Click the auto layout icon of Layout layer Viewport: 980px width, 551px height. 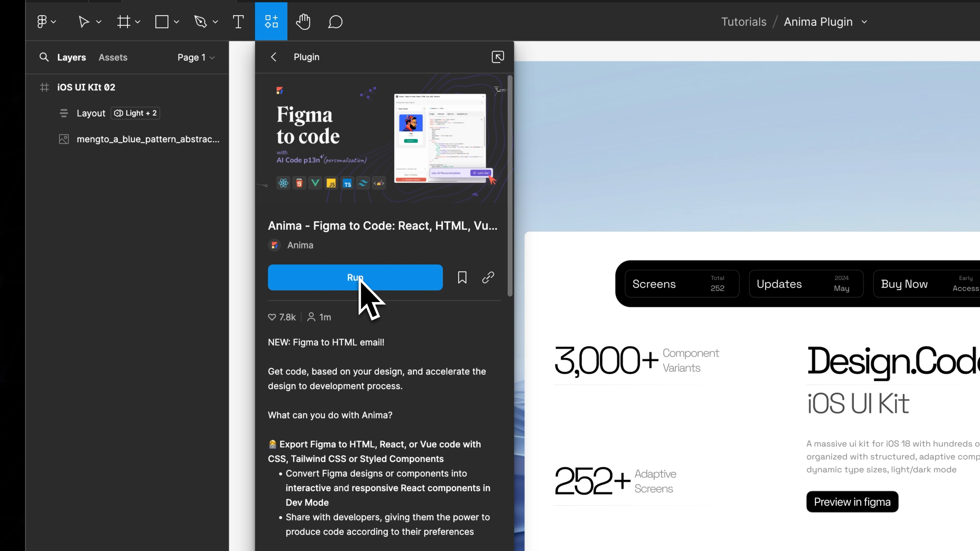tap(64, 113)
